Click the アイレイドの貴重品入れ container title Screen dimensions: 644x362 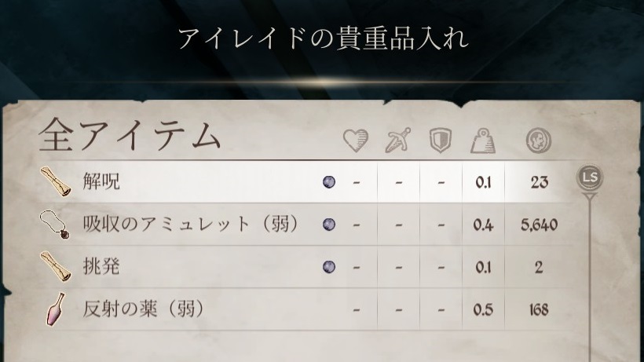(x=324, y=38)
